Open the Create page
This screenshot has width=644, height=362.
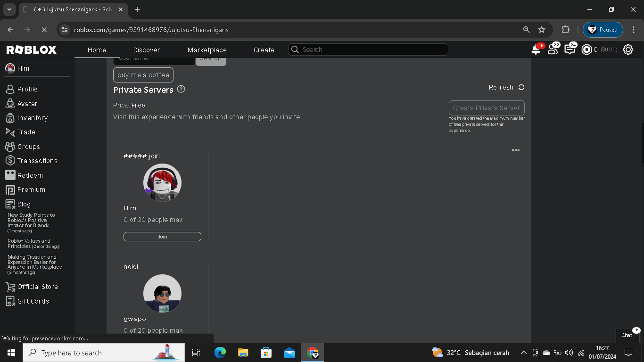click(264, 50)
